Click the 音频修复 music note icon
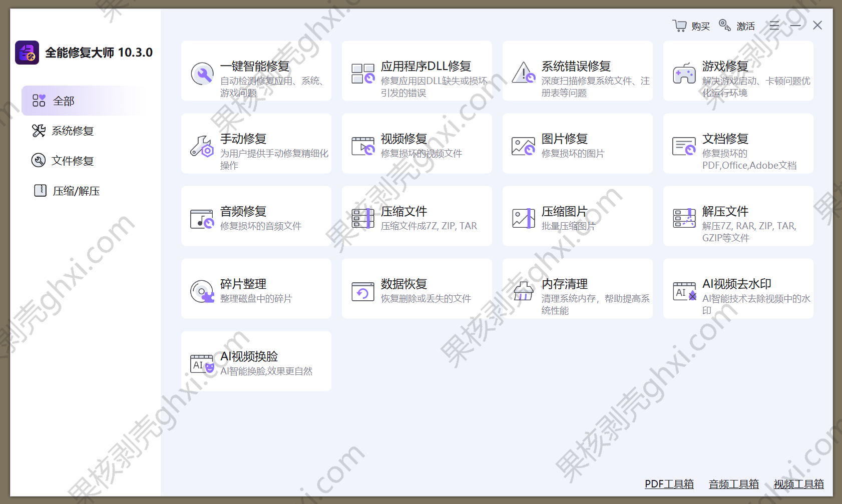842x504 pixels. (202, 219)
